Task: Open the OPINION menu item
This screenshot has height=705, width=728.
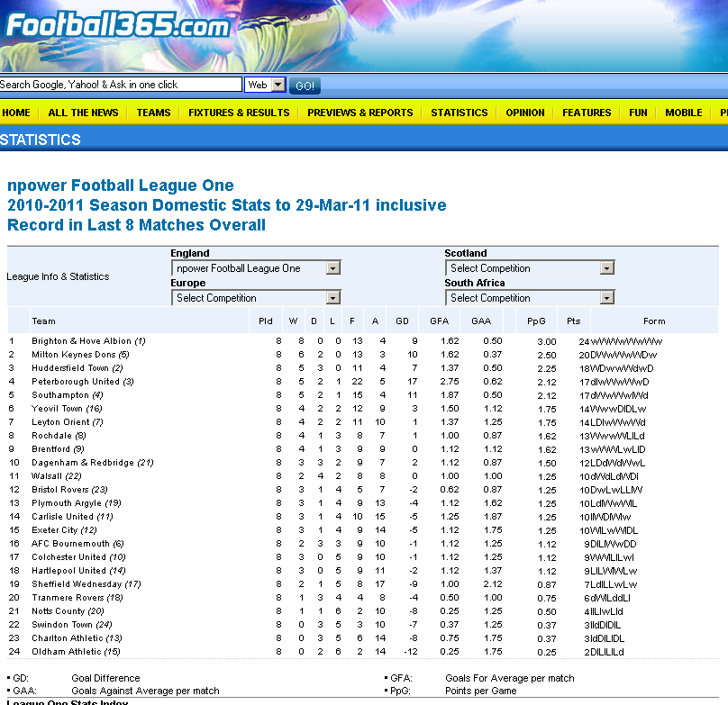Action: point(525,113)
